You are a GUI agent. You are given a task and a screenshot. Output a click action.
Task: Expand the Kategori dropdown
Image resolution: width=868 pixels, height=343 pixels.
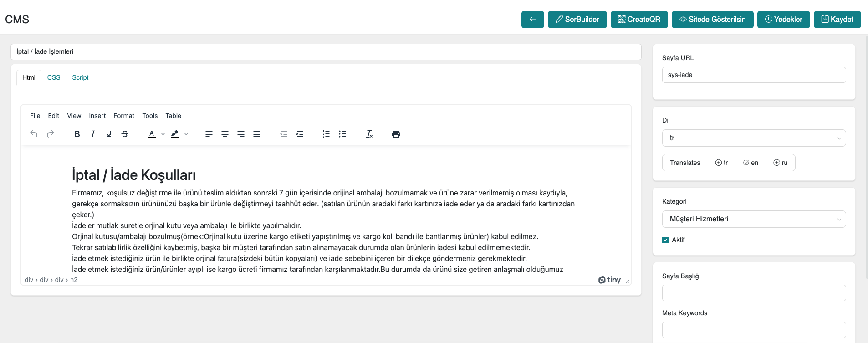click(754, 219)
